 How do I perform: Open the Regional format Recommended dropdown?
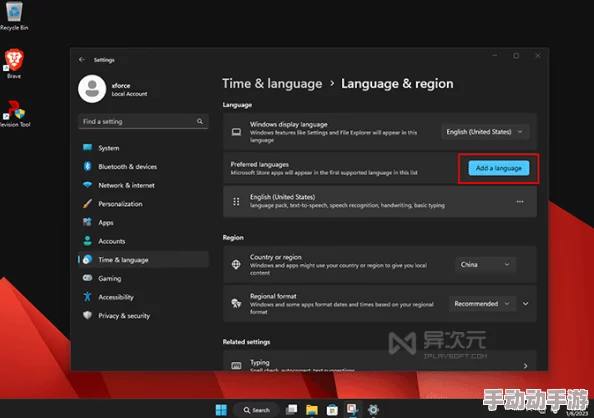pyautogui.click(x=482, y=304)
